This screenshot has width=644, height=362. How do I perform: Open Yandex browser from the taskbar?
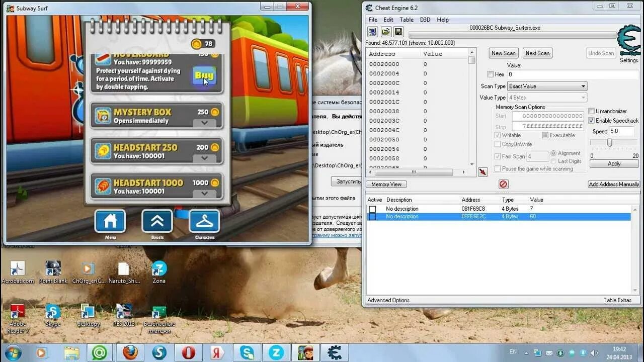point(217,352)
